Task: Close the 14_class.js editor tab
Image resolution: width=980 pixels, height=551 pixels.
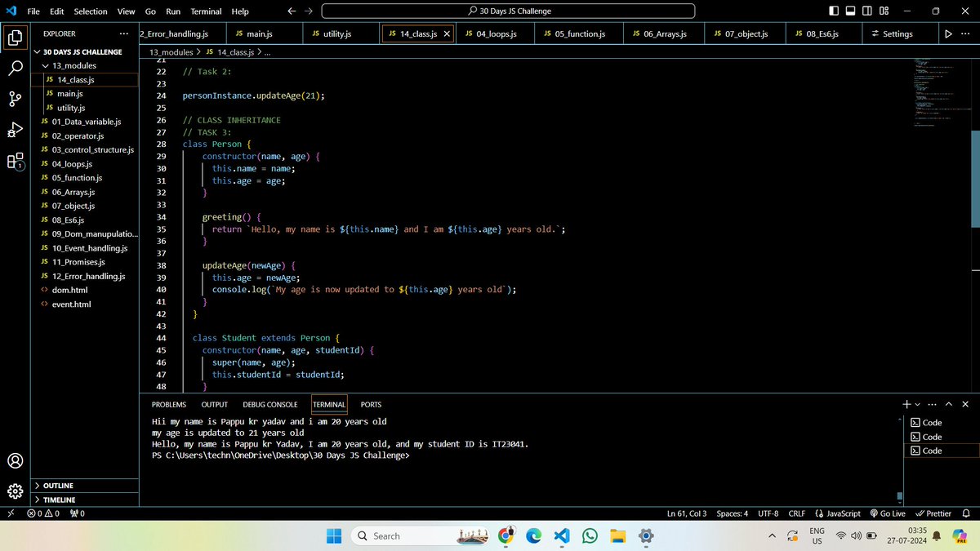Action: pyautogui.click(x=447, y=34)
